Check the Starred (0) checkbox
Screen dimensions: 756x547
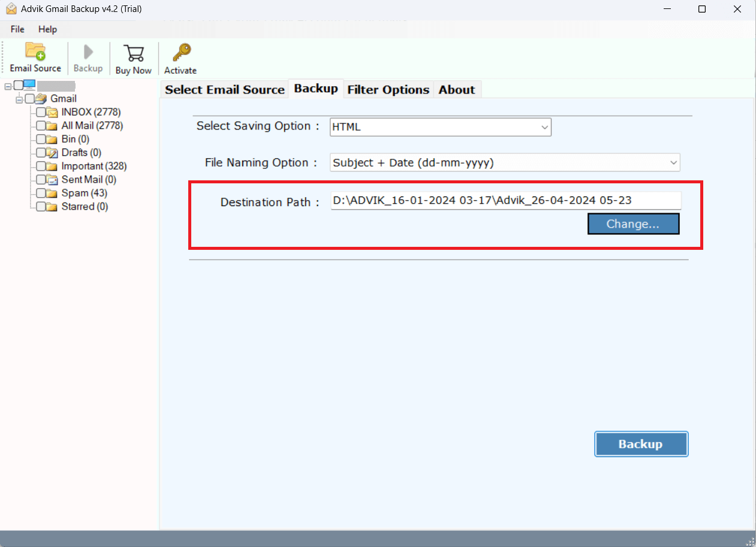[x=41, y=207]
